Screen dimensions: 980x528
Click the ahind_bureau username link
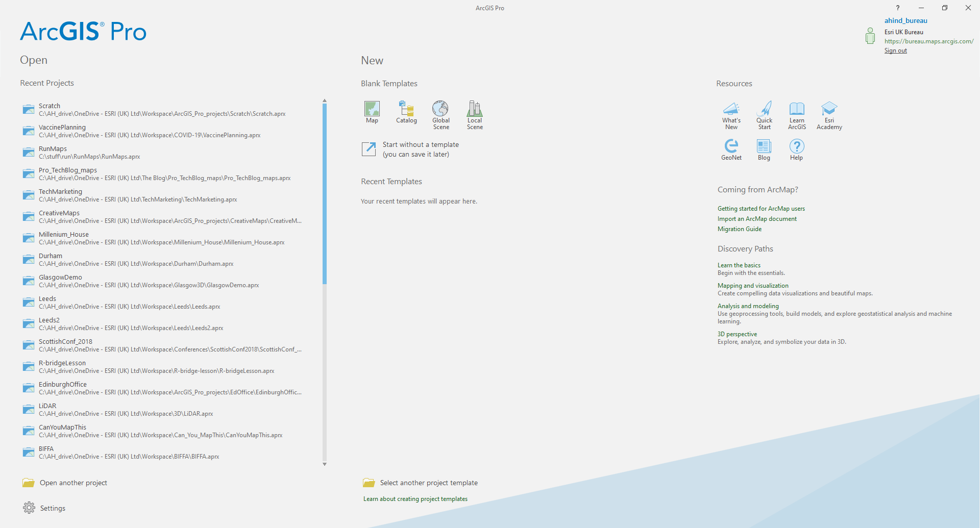coord(906,20)
